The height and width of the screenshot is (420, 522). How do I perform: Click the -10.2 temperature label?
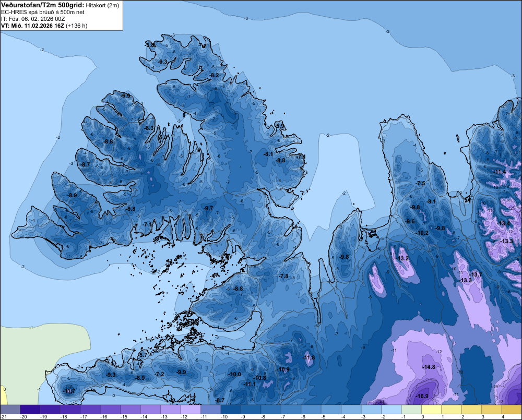[422, 233]
